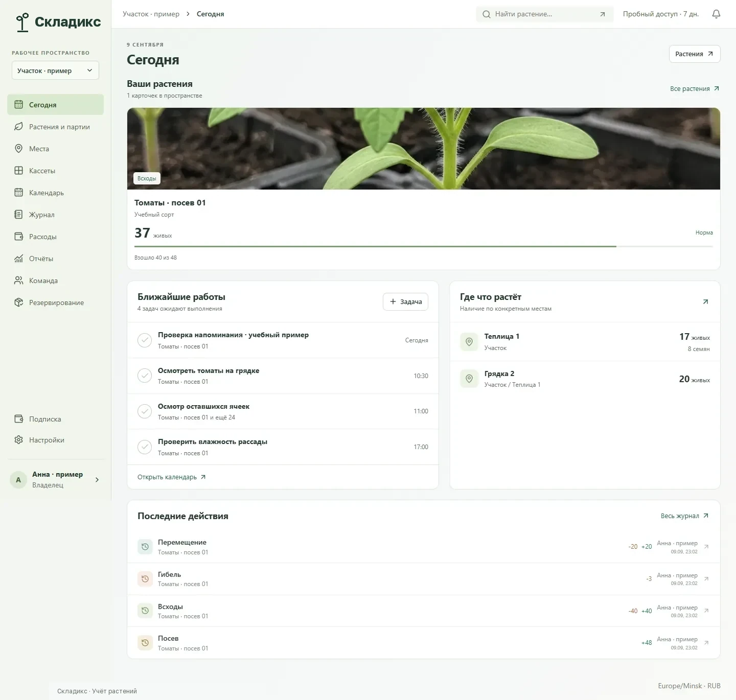Open Посев entry via arrow icon
The image size is (736, 700).
point(706,643)
